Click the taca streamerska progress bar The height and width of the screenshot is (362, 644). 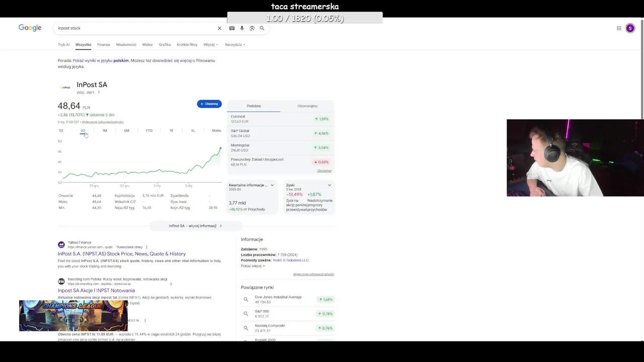(305, 18)
